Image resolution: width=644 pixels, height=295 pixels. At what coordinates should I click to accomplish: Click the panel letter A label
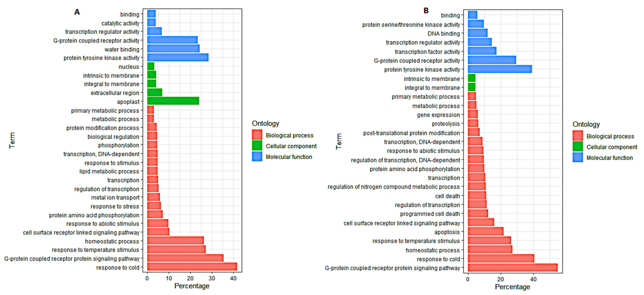point(77,12)
